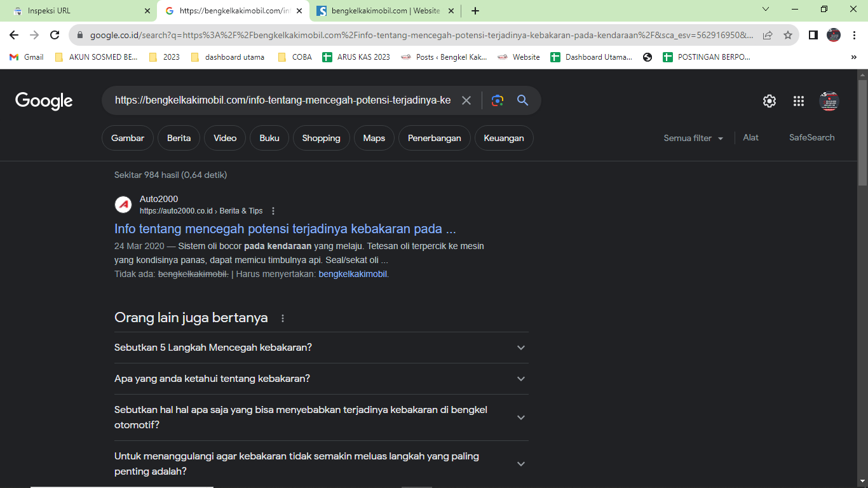The image size is (868, 488).
Task: Reload the current page
Action: tap(55, 35)
